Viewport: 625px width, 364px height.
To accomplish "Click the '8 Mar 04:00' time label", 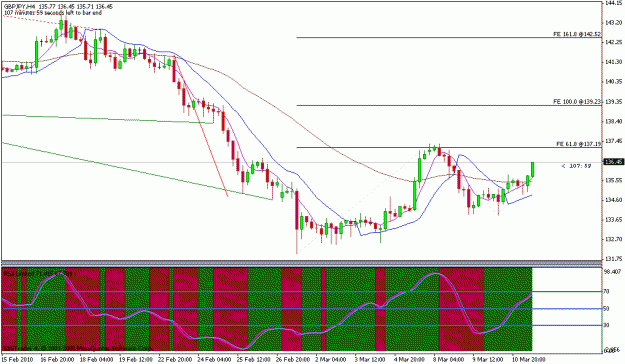I will [449, 360].
